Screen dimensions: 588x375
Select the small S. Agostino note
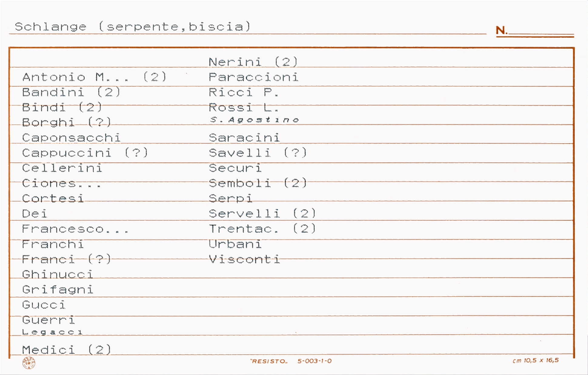(254, 120)
